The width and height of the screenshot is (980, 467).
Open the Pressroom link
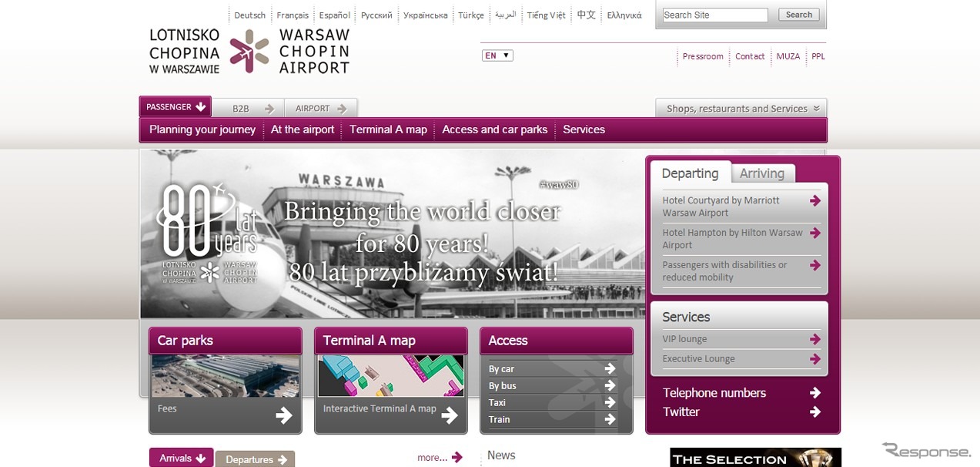[703, 56]
